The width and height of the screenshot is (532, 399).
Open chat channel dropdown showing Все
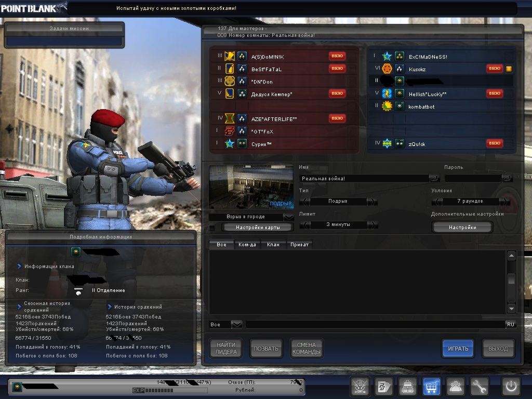pos(236,324)
